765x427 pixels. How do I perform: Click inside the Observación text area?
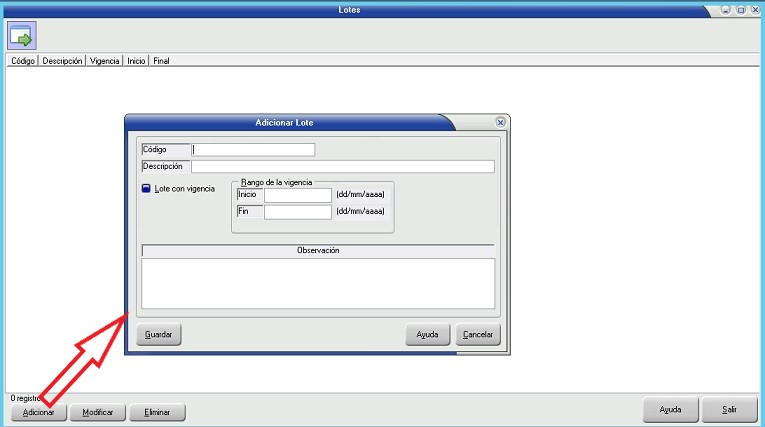click(x=318, y=283)
